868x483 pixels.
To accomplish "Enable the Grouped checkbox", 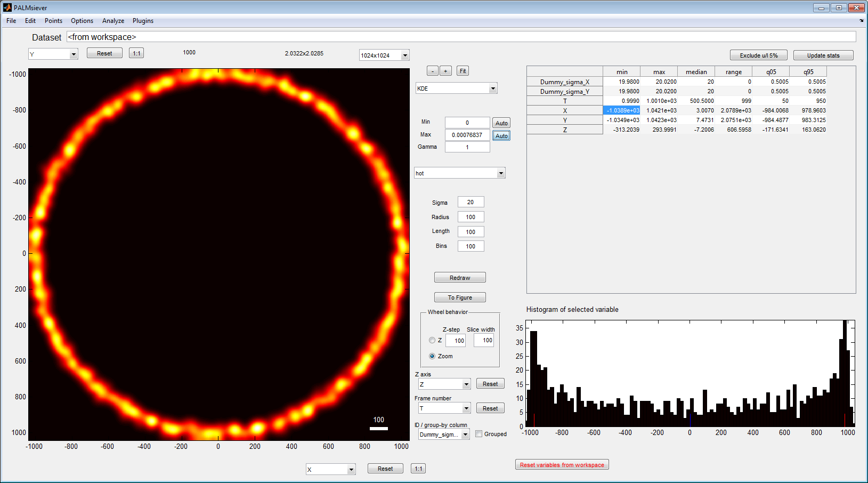I will pyautogui.click(x=478, y=434).
